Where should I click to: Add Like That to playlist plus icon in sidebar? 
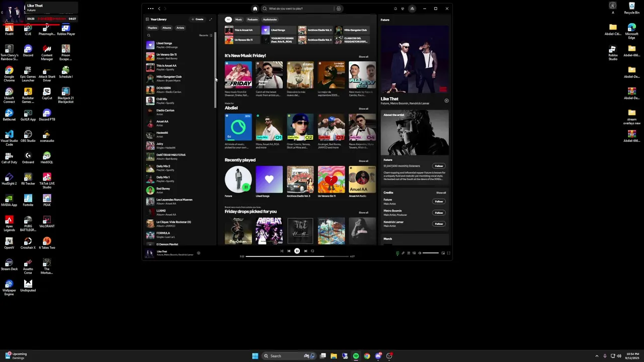click(446, 101)
